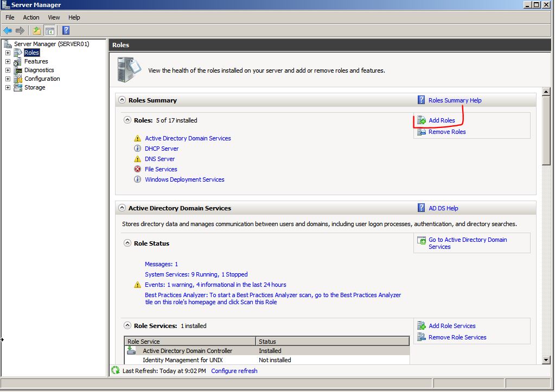Click the Add Roles icon
The width and height of the screenshot is (555, 392).
[421, 121]
